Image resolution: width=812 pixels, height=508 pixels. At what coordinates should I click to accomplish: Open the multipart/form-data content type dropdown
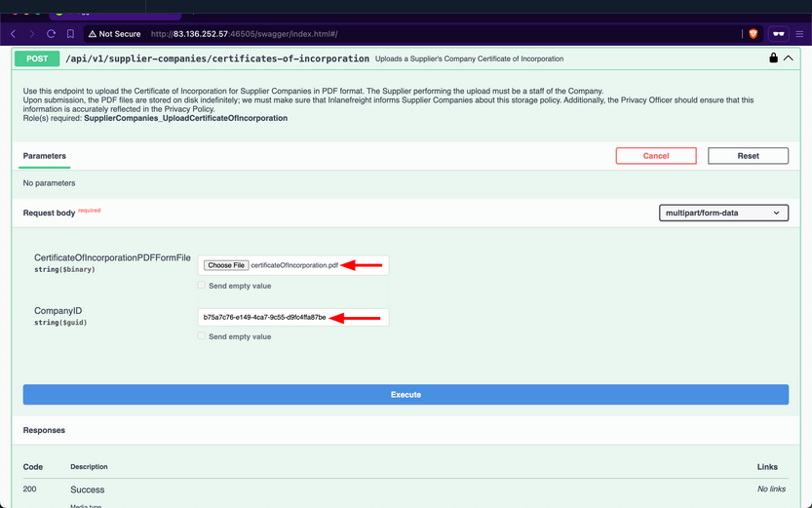(723, 213)
